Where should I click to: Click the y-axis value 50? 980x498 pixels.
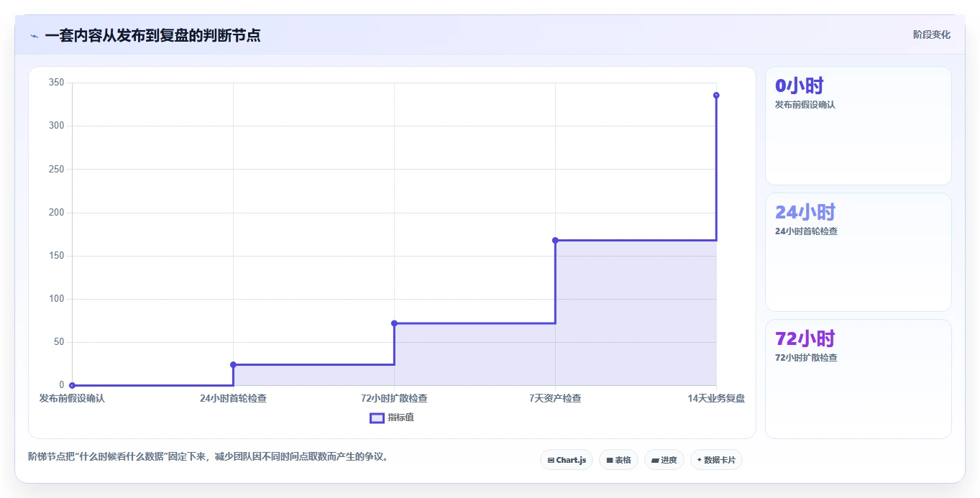59,342
